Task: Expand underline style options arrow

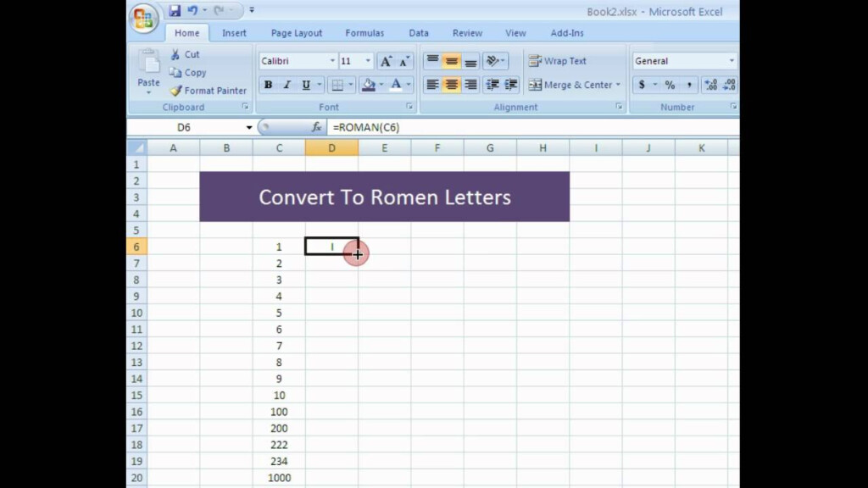Action: coord(320,85)
